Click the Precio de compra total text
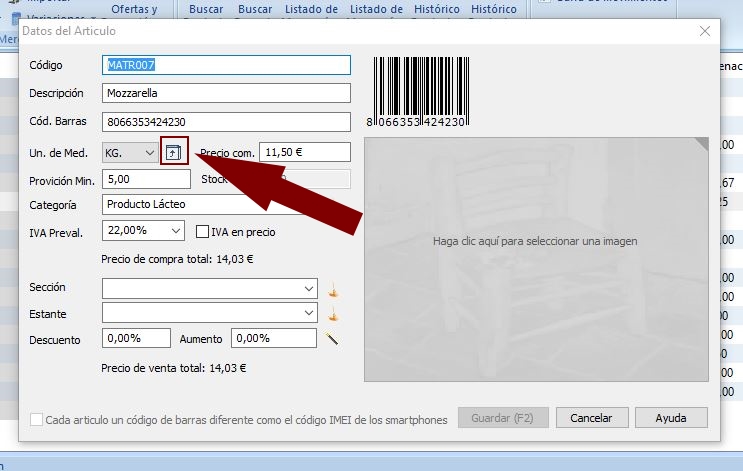 coord(177,259)
